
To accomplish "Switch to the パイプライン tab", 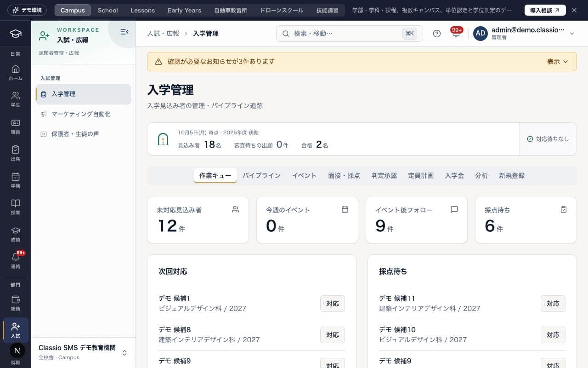I will click(261, 176).
